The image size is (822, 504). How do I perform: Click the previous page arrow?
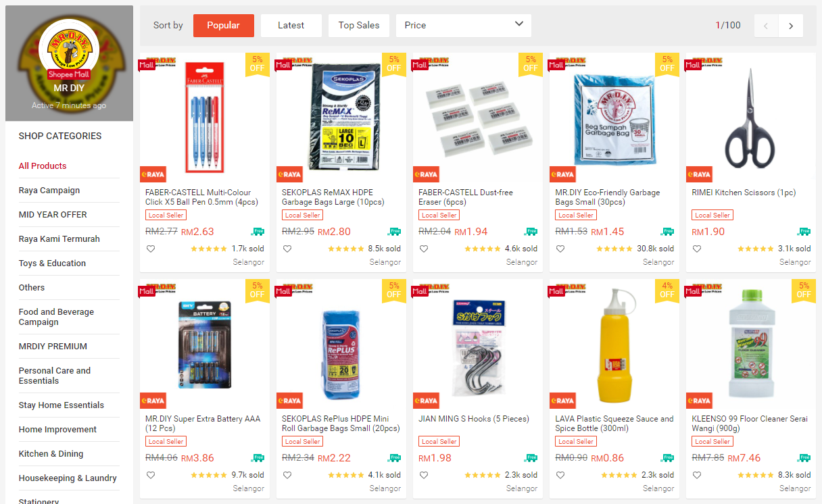click(x=766, y=26)
